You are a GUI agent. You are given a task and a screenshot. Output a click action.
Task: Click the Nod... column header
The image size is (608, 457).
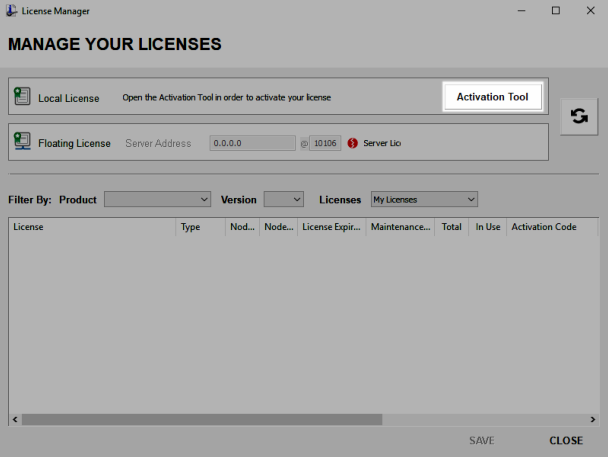click(242, 227)
